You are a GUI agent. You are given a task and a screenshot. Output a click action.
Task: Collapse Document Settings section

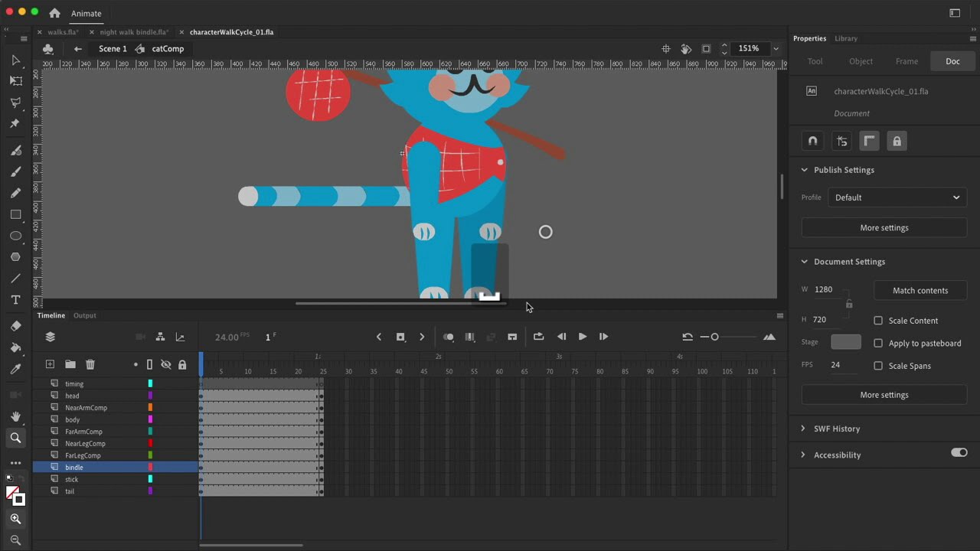804,262
